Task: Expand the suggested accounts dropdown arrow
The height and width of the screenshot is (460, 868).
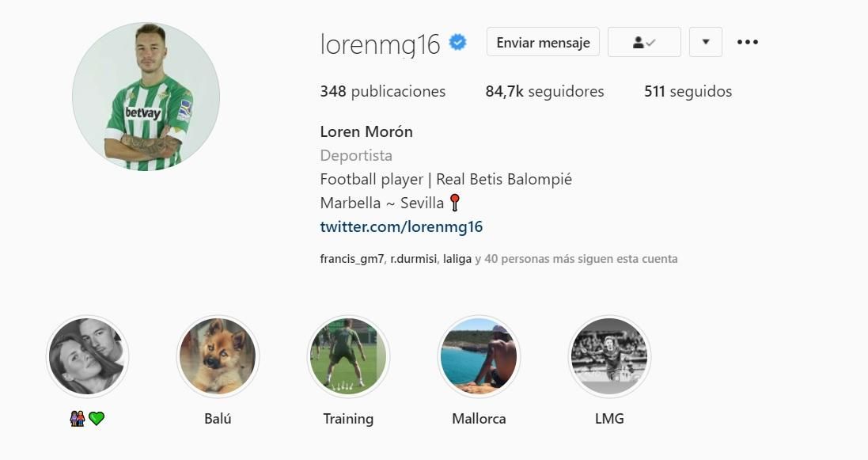Action: tap(705, 42)
